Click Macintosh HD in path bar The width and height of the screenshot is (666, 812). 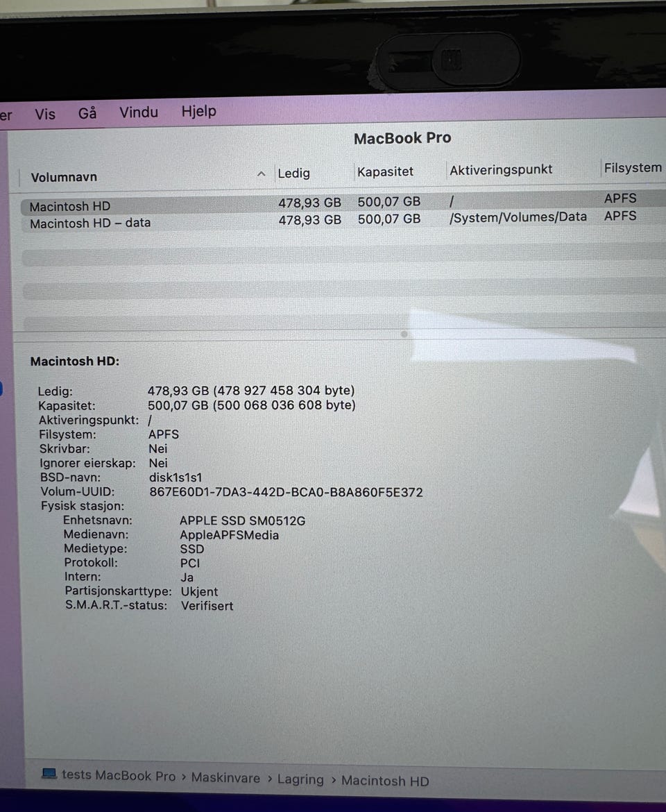[386, 781]
